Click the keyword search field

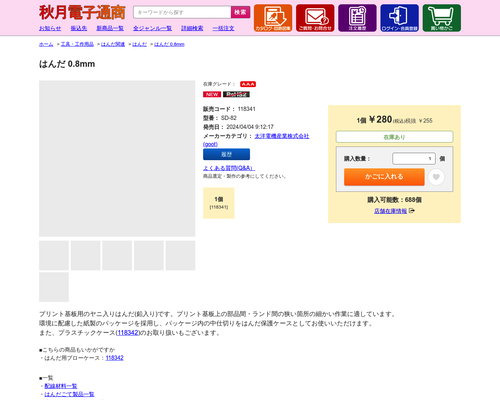(x=182, y=12)
